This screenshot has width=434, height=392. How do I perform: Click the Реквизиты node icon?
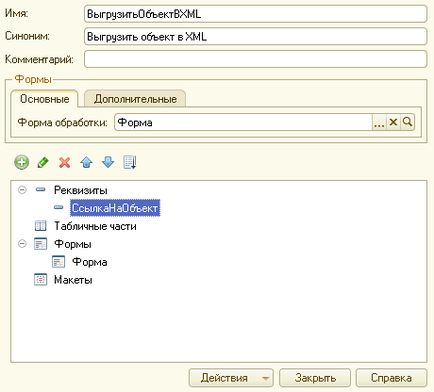pos(40,190)
